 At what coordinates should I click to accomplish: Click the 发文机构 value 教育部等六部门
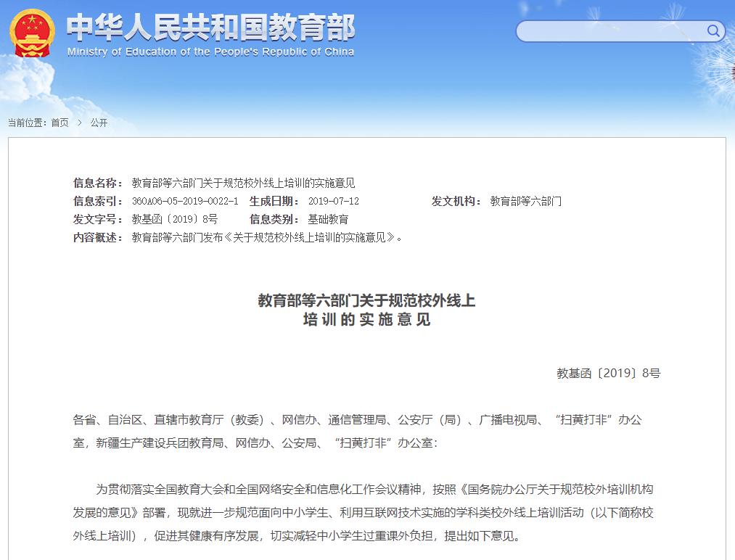pyautogui.click(x=526, y=201)
